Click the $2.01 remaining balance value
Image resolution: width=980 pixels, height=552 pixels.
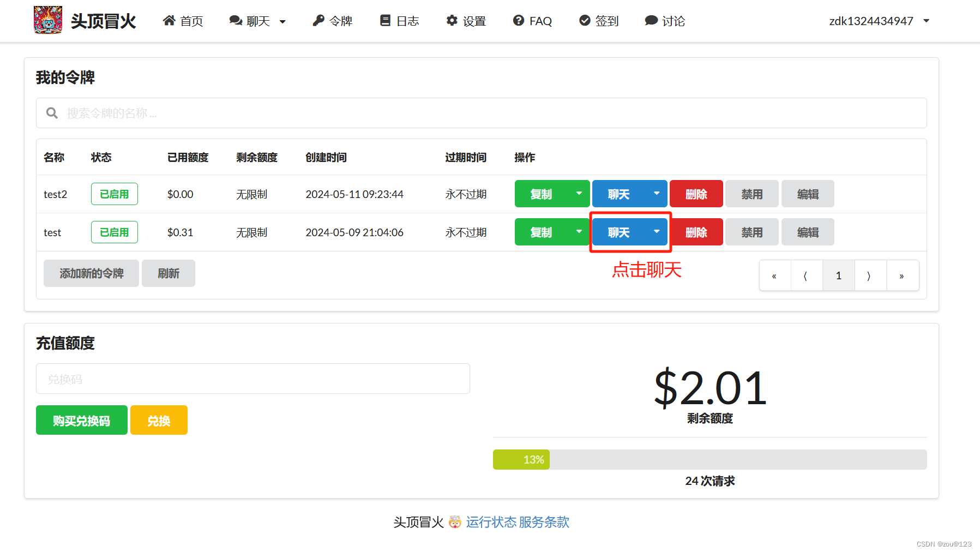(710, 388)
